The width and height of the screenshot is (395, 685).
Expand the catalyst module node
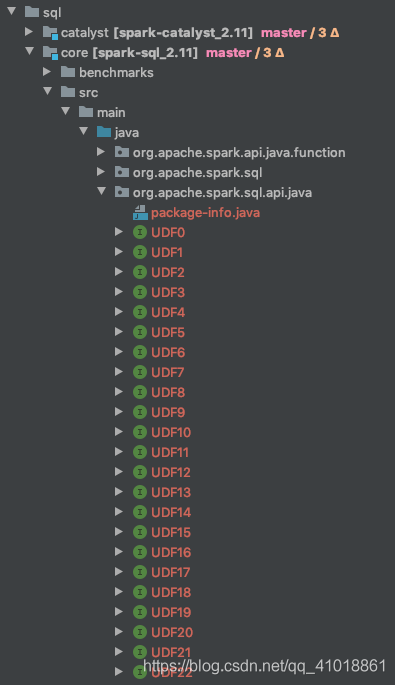point(29,32)
